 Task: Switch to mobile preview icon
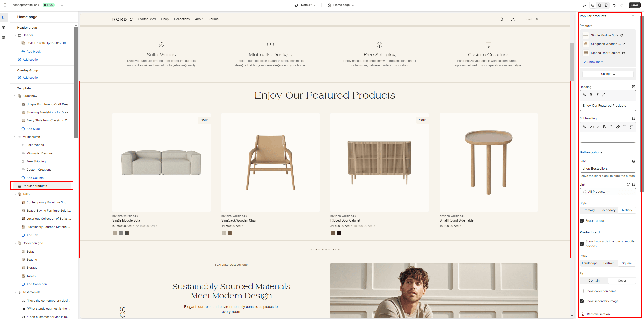600,5
